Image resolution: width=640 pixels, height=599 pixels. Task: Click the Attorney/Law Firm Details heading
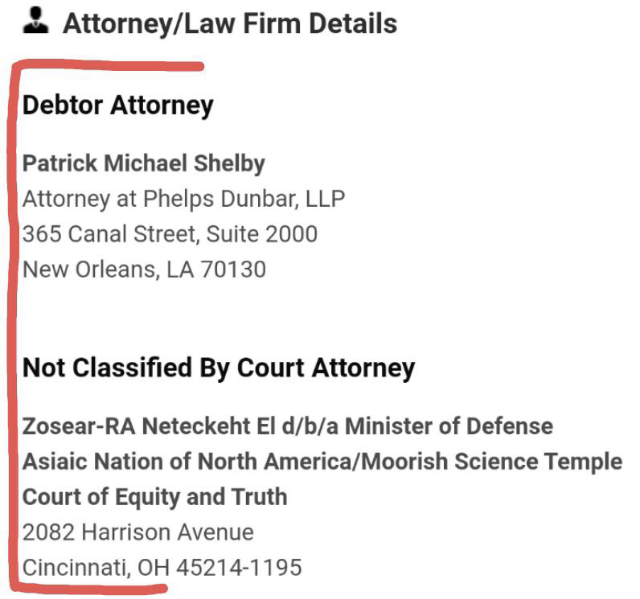tap(230, 24)
